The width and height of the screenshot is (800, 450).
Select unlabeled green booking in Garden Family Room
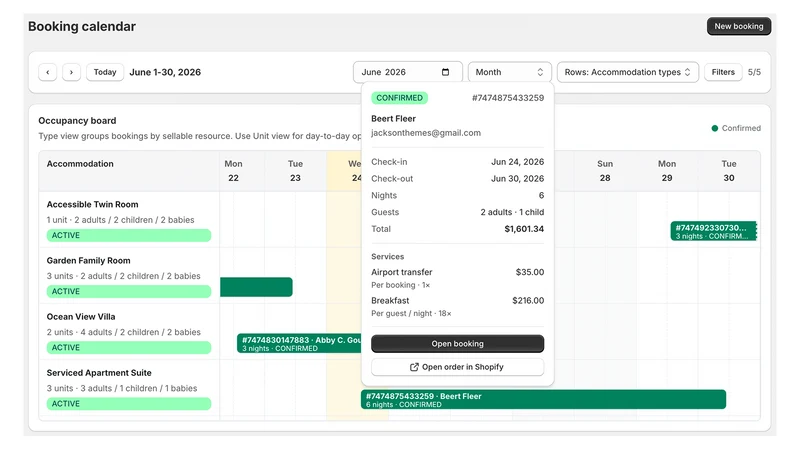[x=256, y=287]
